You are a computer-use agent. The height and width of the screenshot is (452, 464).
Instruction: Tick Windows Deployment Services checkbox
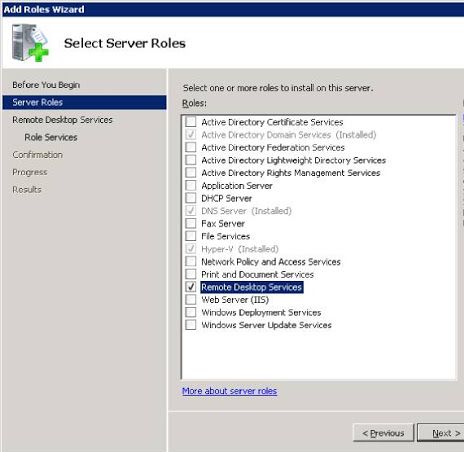pos(191,312)
